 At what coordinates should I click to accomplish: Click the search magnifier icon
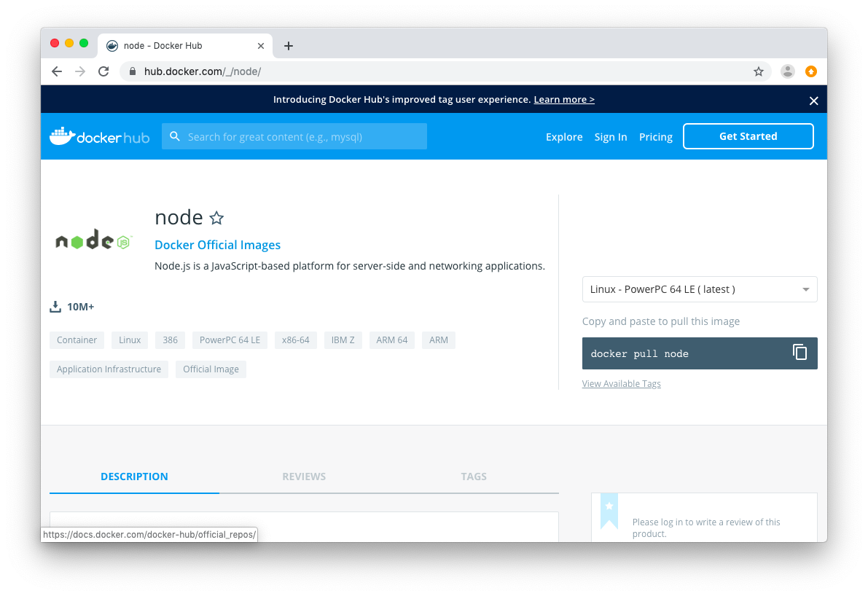175,136
